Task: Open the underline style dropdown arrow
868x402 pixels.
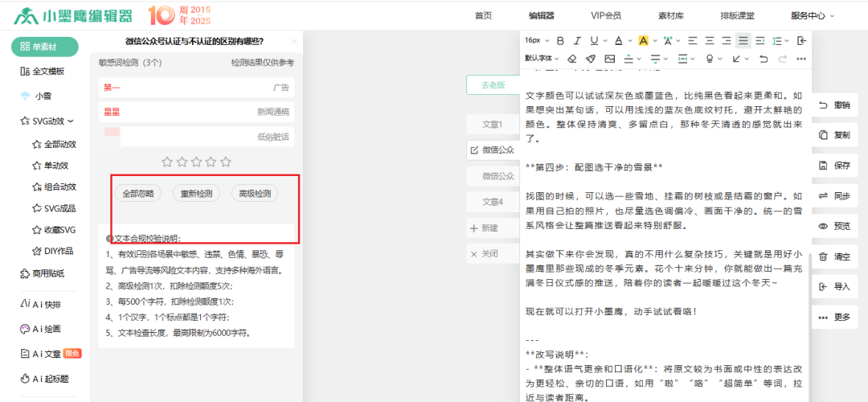Action: click(x=604, y=40)
